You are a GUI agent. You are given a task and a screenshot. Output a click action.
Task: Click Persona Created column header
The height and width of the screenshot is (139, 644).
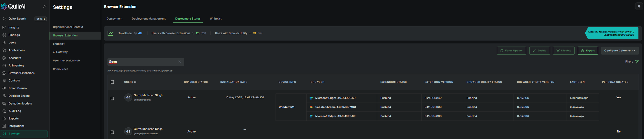click(615, 82)
